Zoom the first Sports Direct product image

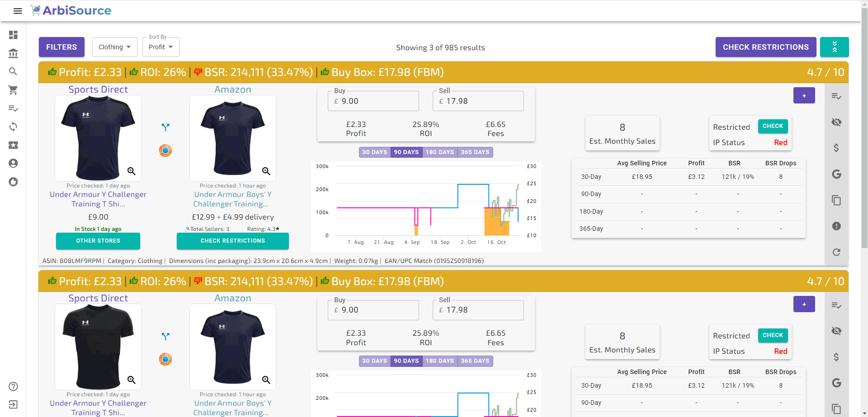click(x=132, y=171)
